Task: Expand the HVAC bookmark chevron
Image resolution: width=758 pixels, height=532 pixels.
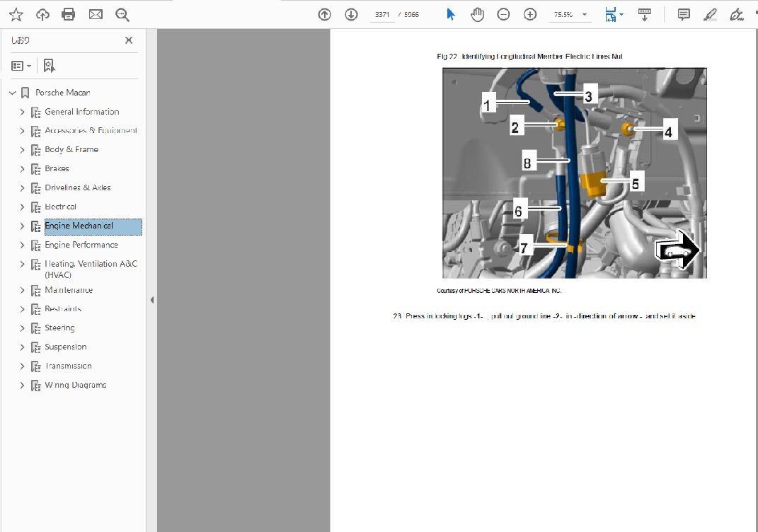Action: 22,265
